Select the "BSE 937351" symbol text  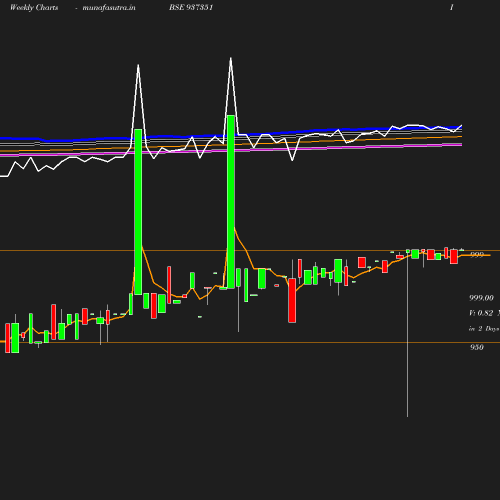tap(191, 7)
